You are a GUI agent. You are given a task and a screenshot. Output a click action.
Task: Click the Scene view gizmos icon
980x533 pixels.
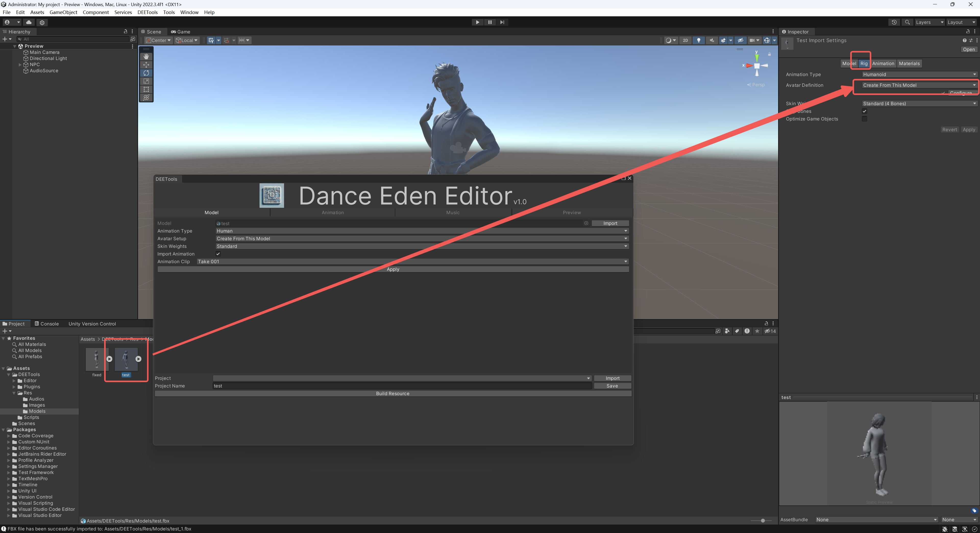coord(767,40)
